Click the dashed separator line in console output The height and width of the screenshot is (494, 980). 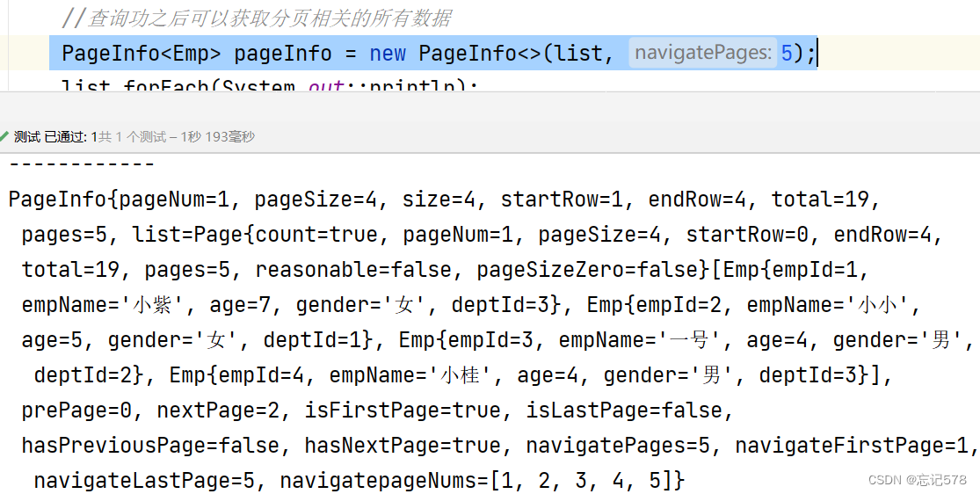coord(82,164)
